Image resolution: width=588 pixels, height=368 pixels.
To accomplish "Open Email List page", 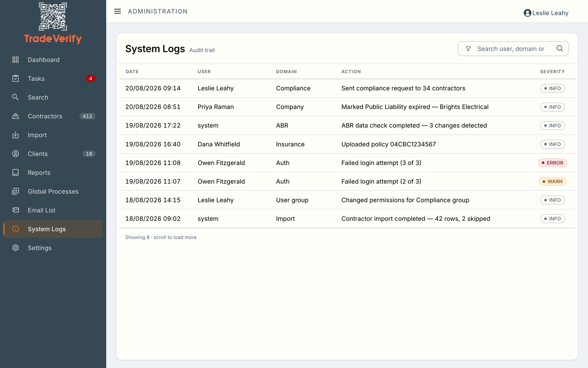I will [53, 210].
